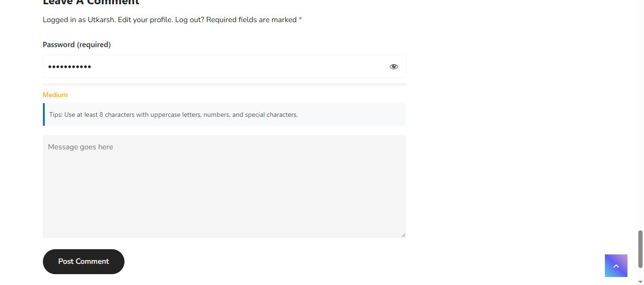644x285 pixels.
Task: Click the textarea resize handle corner
Action: coord(403,235)
